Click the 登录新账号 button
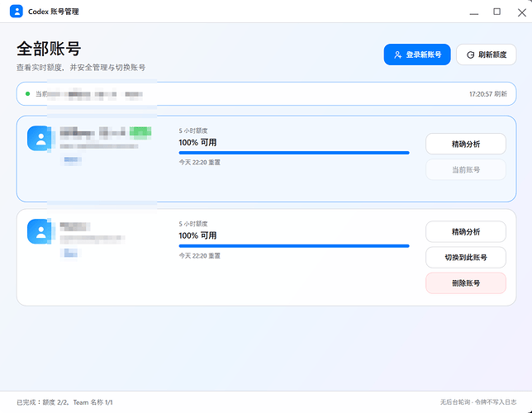532x413 pixels. coord(417,55)
